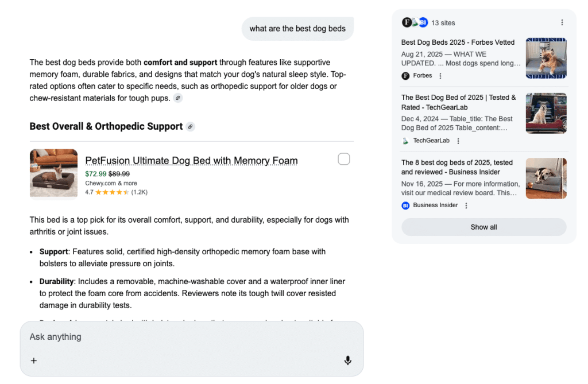
Task: Click the microphone icon in the input box
Action: (x=347, y=360)
